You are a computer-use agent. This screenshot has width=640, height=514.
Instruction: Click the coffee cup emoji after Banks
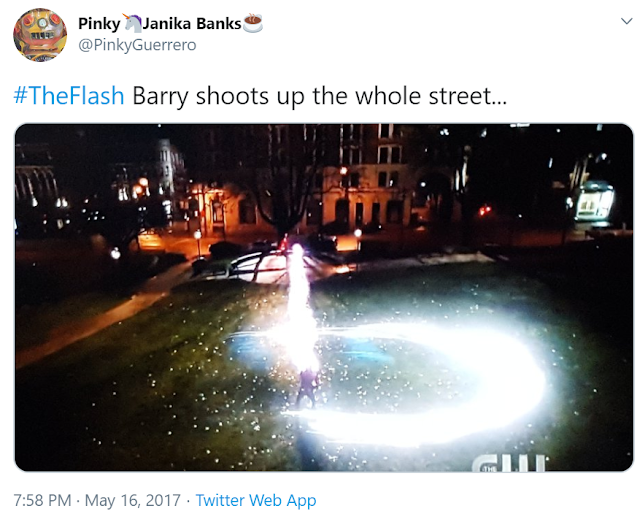[253, 23]
